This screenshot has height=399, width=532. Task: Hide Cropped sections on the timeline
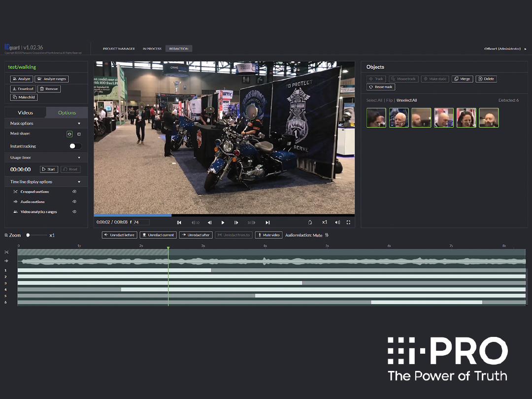click(x=74, y=192)
